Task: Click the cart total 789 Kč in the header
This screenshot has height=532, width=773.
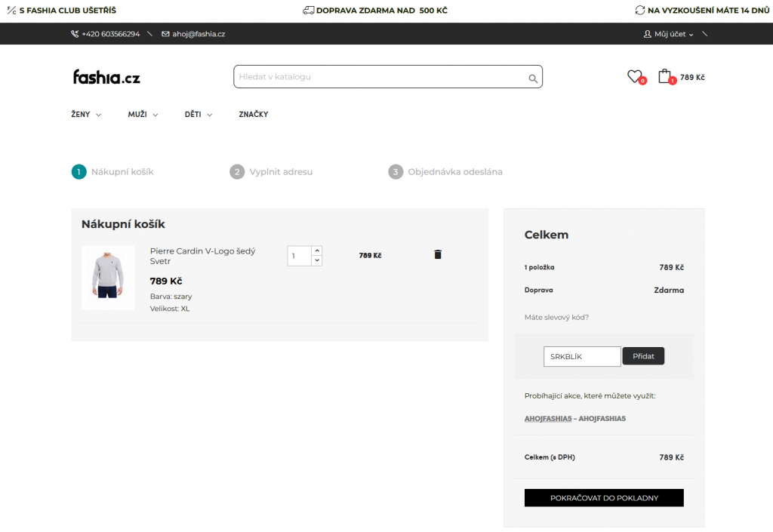Action: pos(692,77)
